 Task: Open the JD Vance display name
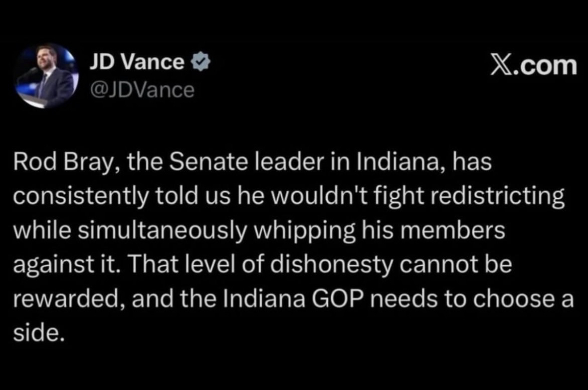point(136,62)
